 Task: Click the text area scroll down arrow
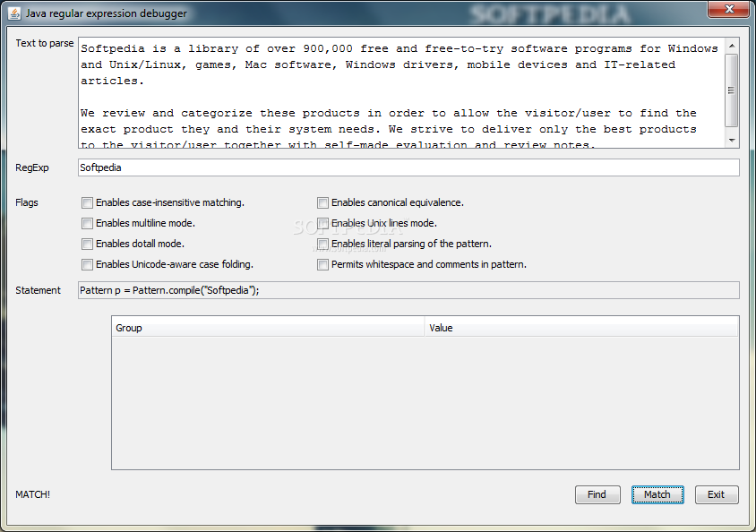pos(732,141)
